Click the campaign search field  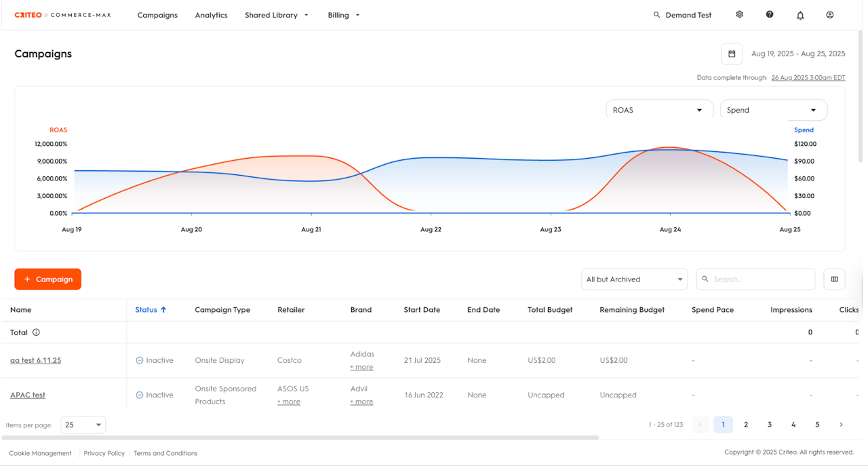(759, 279)
